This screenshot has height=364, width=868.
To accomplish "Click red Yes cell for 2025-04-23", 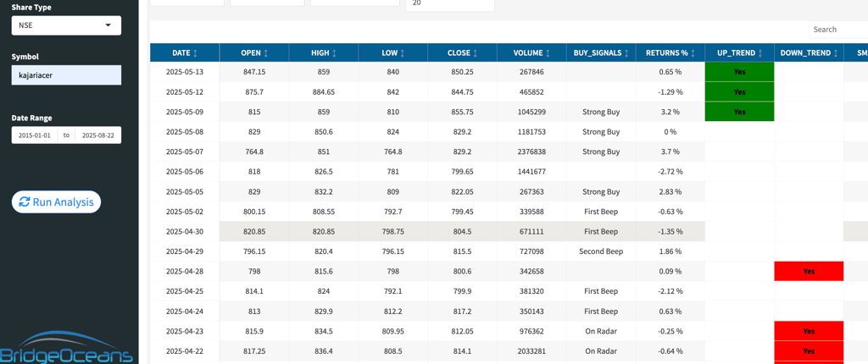I will (808, 331).
